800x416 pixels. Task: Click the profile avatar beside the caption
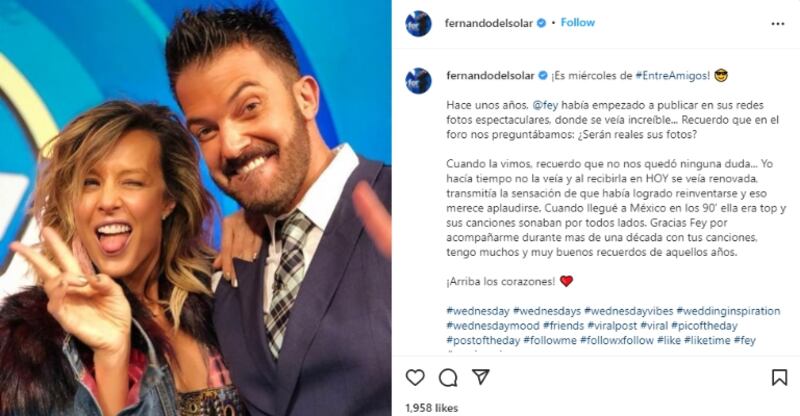pos(418,81)
